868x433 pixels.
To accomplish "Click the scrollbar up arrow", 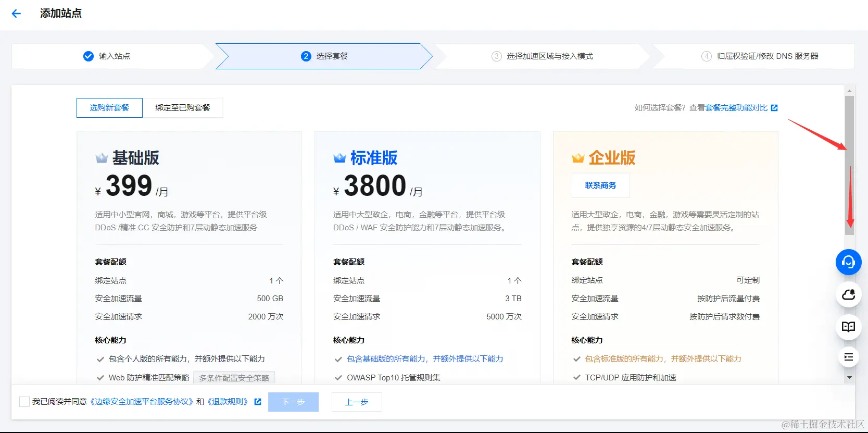I will coord(849,91).
